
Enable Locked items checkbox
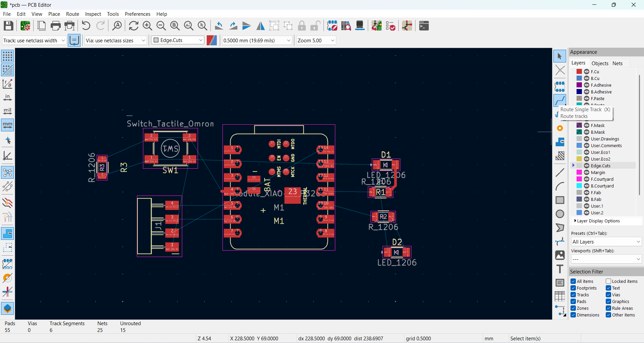tap(608, 281)
